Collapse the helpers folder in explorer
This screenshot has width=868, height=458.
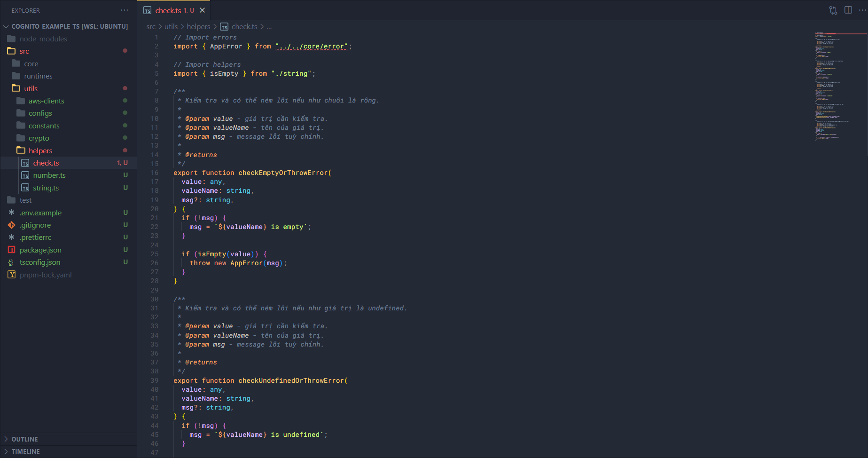(40, 150)
